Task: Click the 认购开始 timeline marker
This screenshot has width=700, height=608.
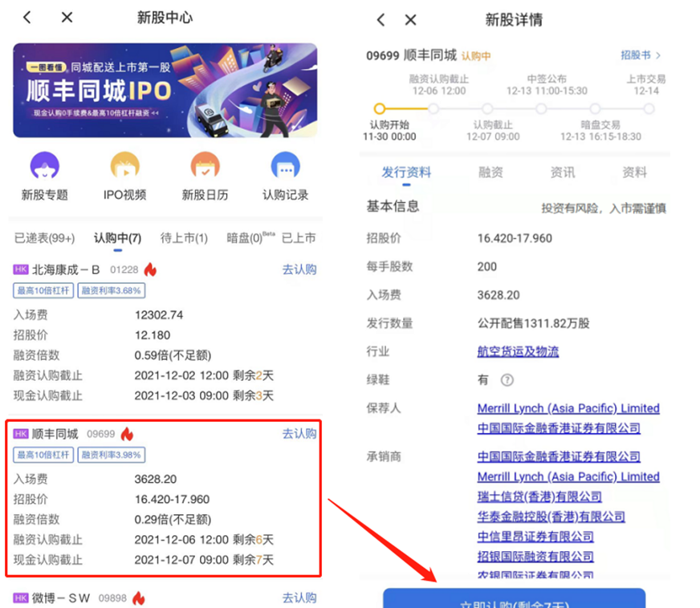Action: click(x=380, y=108)
